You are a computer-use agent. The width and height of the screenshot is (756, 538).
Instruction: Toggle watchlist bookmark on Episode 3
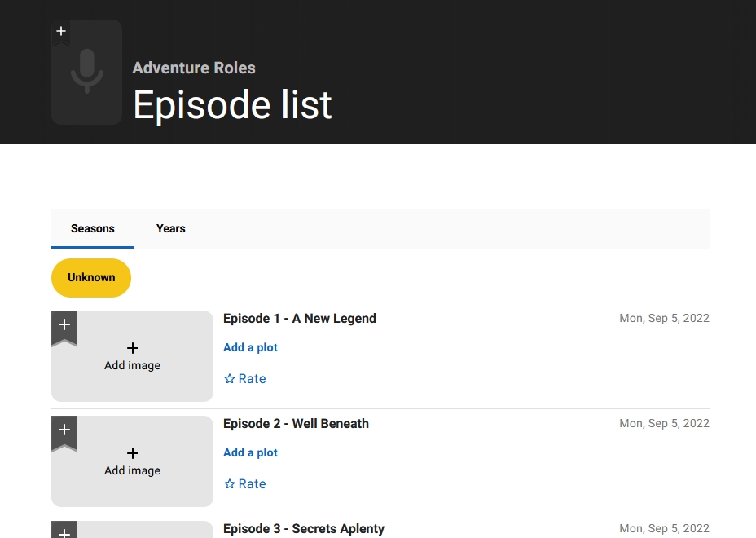64,531
